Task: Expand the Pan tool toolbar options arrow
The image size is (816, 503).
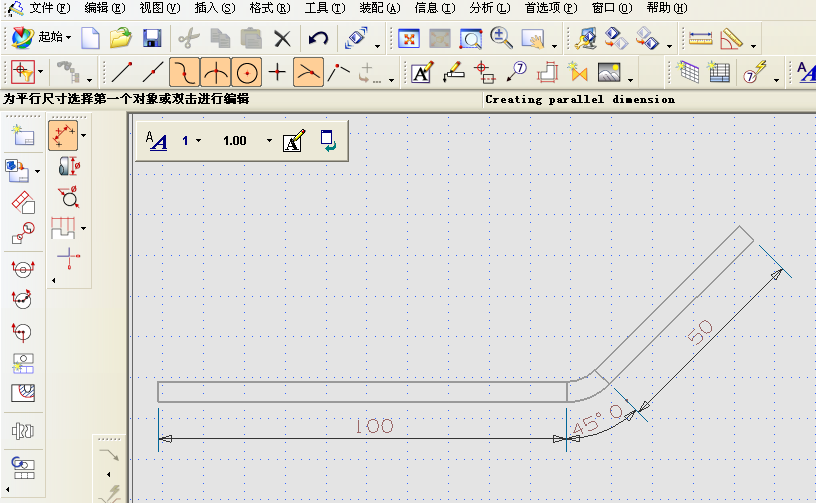Action: 554,46
